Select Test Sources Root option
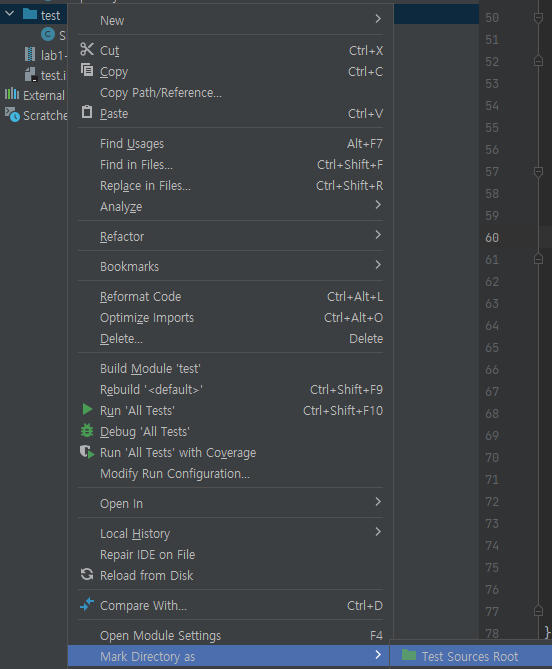Viewport: 552px width, 669px height. click(x=471, y=656)
